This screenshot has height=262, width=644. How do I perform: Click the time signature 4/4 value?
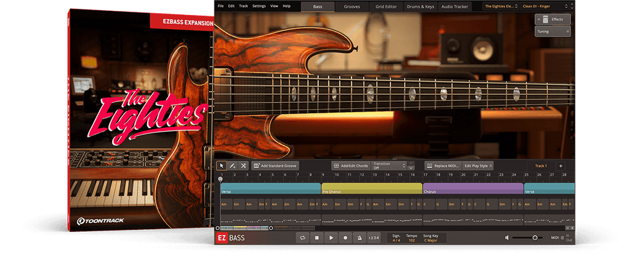396,240
